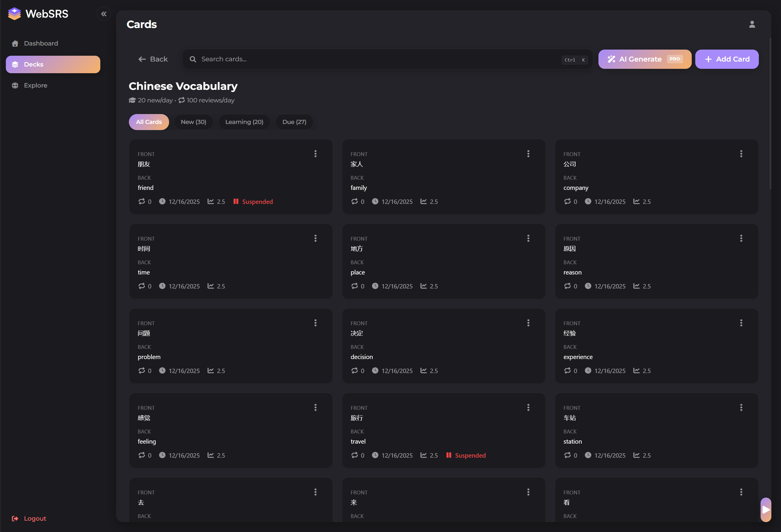This screenshot has height=532, width=781.
Task: Switch to the Learning (20) tab
Action: point(244,122)
